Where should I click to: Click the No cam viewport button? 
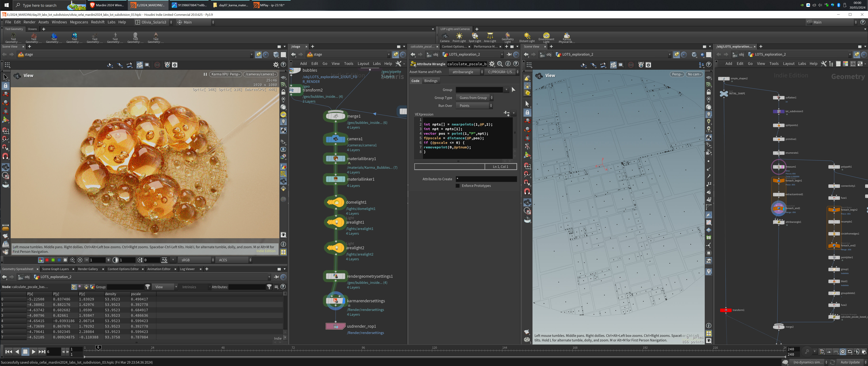pyautogui.click(x=694, y=74)
